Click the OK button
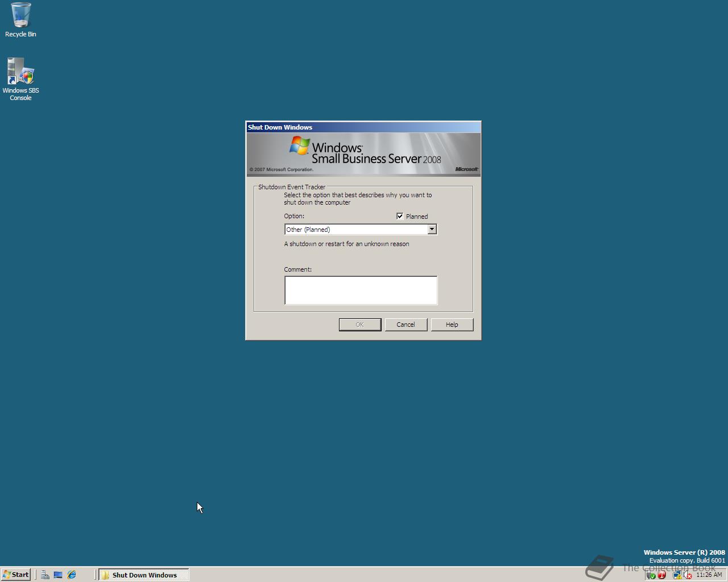This screenshot has width=728, height=582. coord(360,325)
